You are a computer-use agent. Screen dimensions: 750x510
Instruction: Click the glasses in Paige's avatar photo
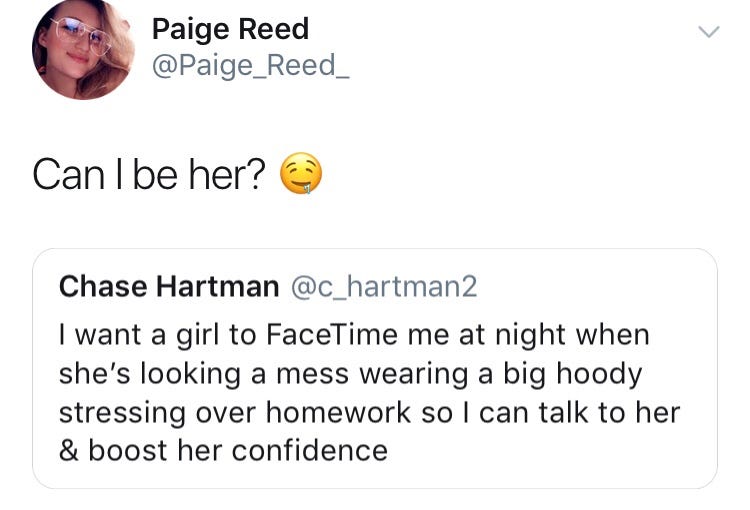82,32
